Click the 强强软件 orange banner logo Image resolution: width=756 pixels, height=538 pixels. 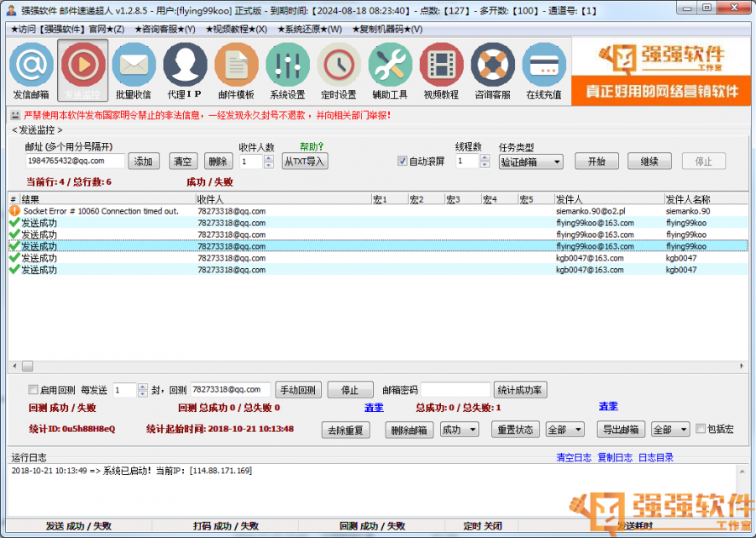point(662,72)
